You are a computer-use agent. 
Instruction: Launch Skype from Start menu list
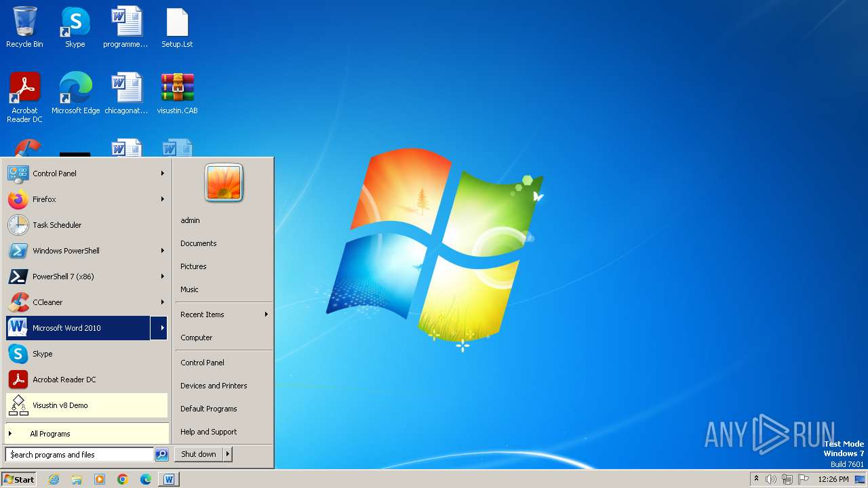click(x=87, y=354)
